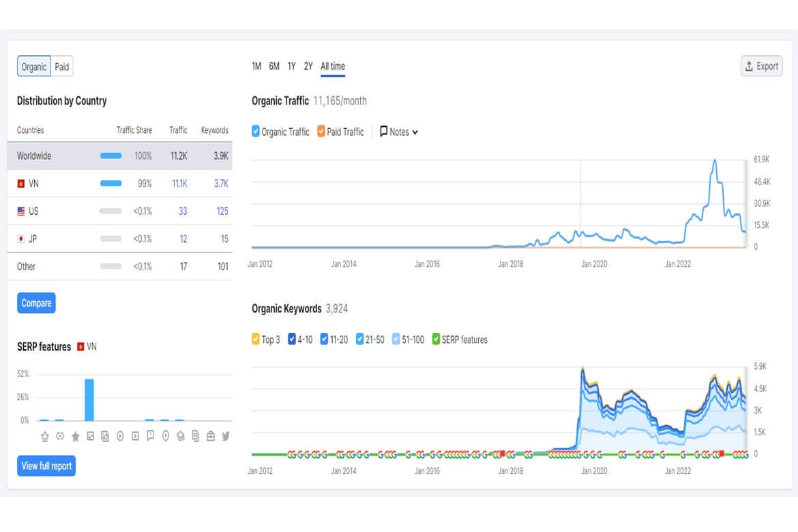Select the 6M time range
Screen dimensions: 798x532
point(274,66)
